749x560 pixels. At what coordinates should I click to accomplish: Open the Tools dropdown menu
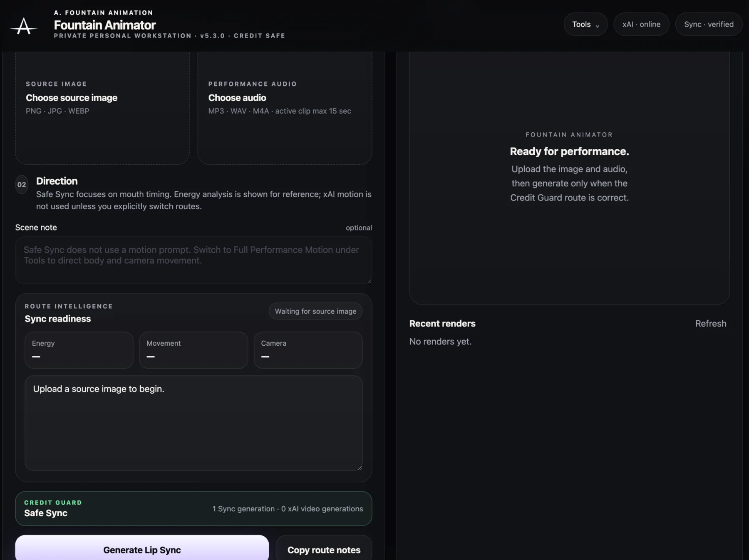585,24
